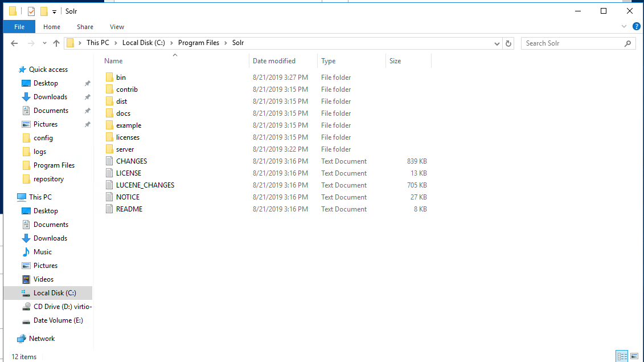Expand the ribbon with chevron arrow

(625, 27)
